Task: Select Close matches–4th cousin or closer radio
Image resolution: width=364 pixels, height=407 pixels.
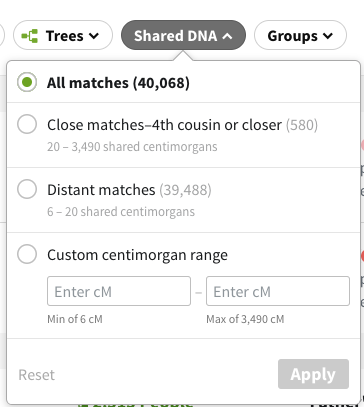Action: [x=27, y=124]
